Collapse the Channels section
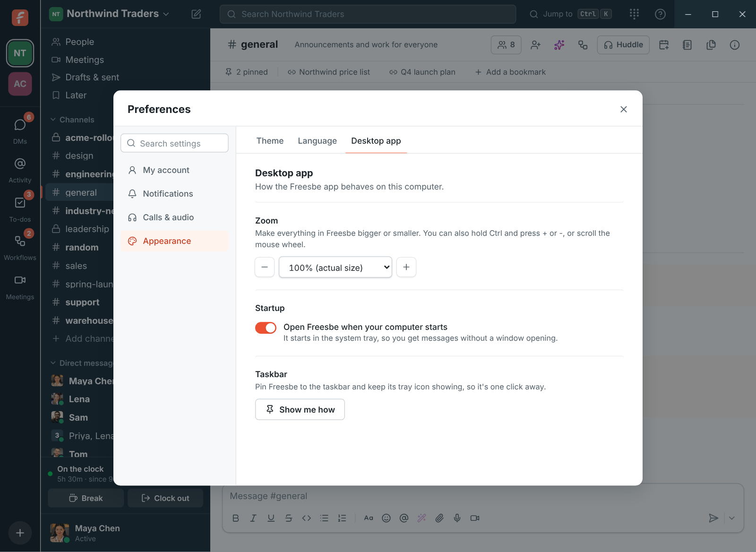 [x=73, y=120]
